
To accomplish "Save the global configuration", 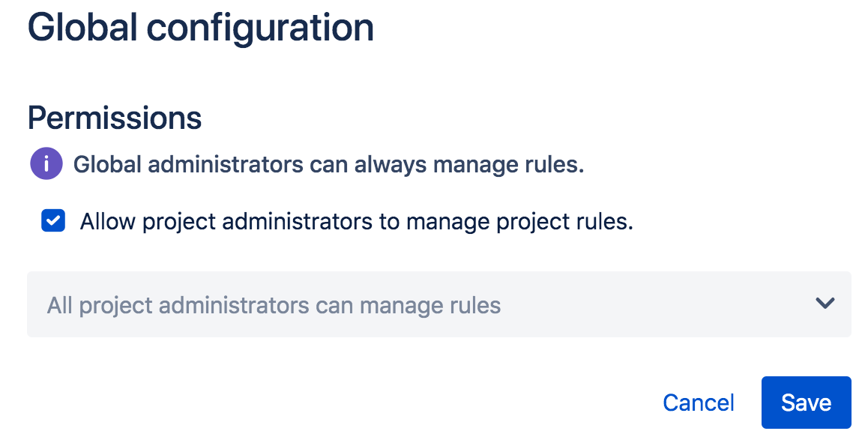I will [806, 403].
